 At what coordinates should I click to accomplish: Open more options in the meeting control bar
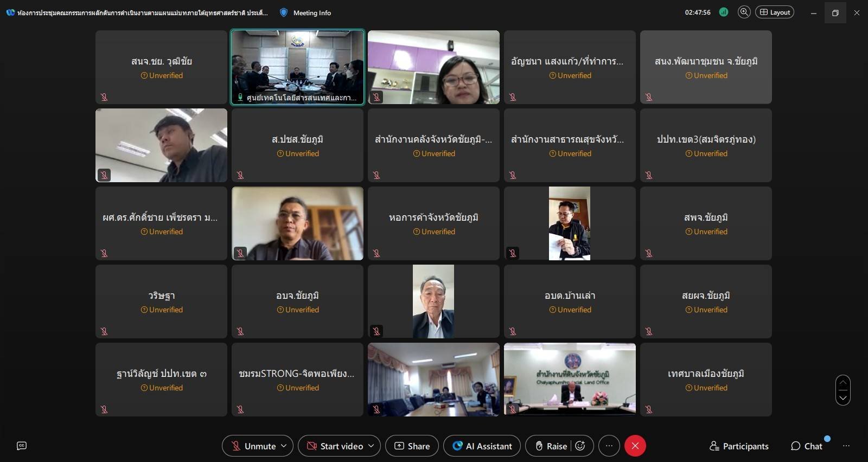click(x=609, y=446)
